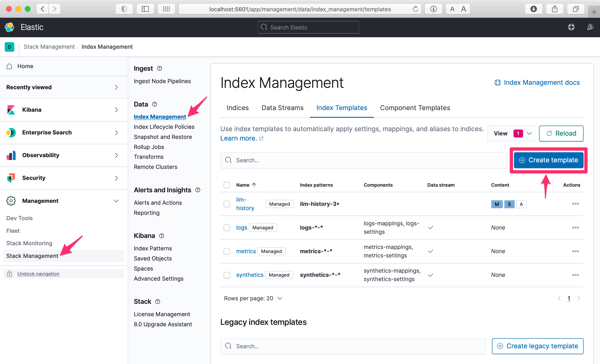The height and width of the screenshot is (364, 600).
Task: Switch to the Data Streams tab
Action: pyautogui.click(x=282, y=108)
